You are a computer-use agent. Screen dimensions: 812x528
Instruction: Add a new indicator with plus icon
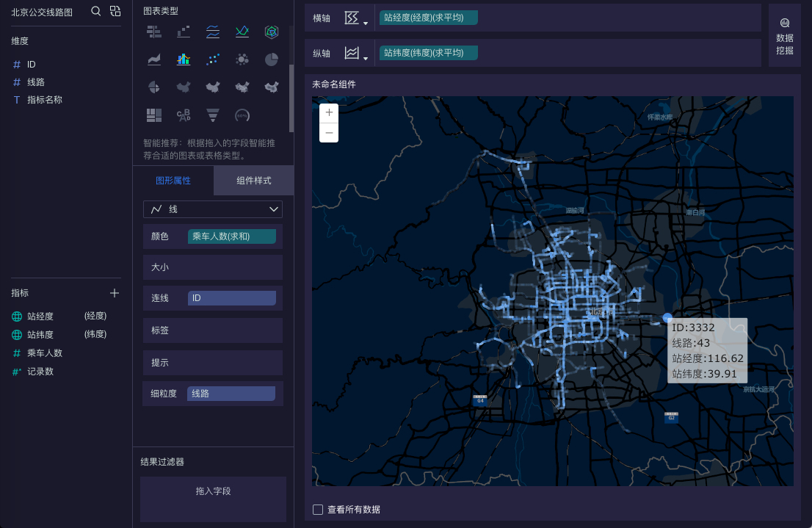coord(115,293)
